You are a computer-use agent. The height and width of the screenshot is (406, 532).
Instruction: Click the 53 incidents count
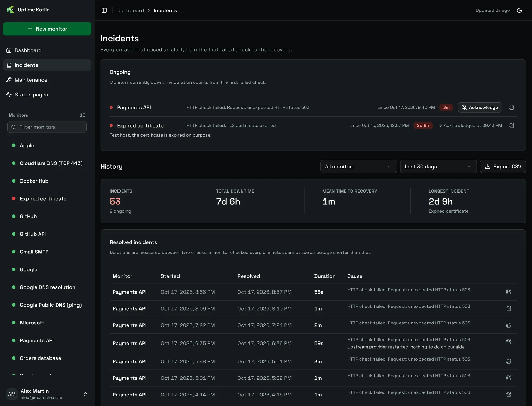click(115, 201)
